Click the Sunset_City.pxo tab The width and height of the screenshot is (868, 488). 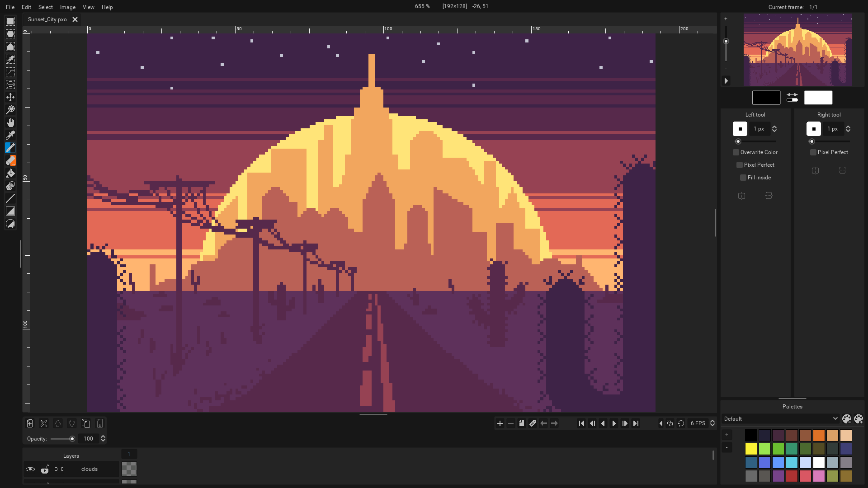(x=47, y=19)
